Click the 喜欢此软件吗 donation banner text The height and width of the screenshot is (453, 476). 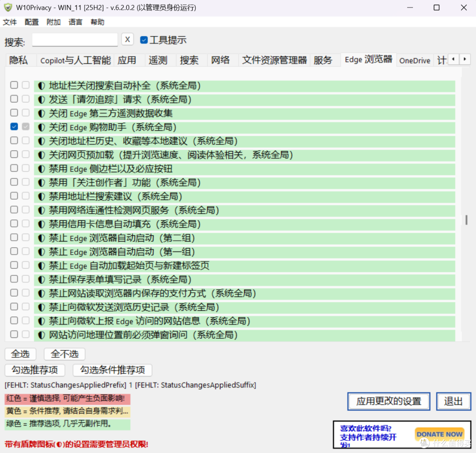(x=368, y=437)
